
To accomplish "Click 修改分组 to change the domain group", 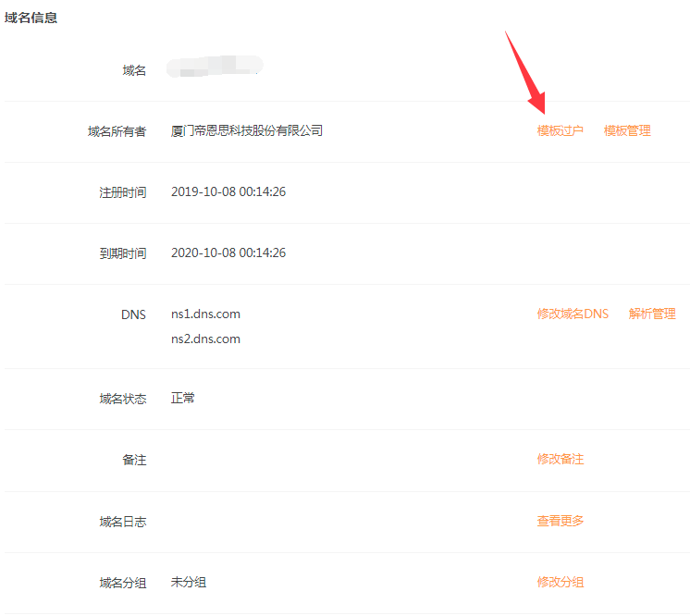I will click(560, 583).
